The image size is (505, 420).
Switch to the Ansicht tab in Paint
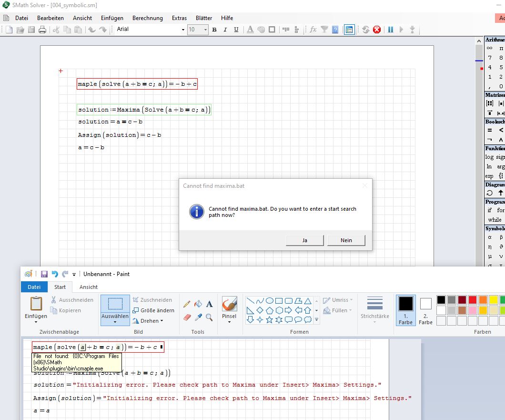click(x=89, y=287)
